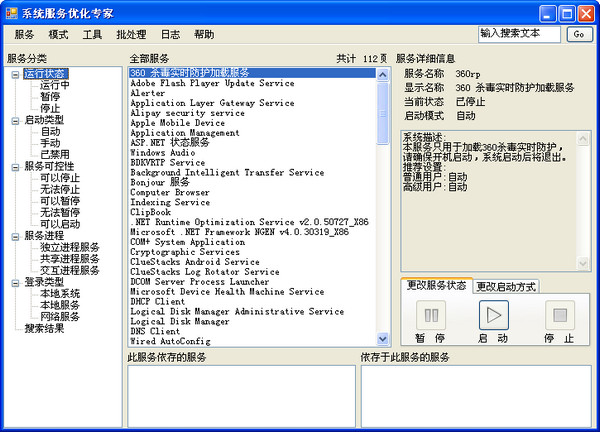The height and width of the screenshot is (432, 600).
Task: Select DHCP Client in the service list
Action: click(157, 301)
